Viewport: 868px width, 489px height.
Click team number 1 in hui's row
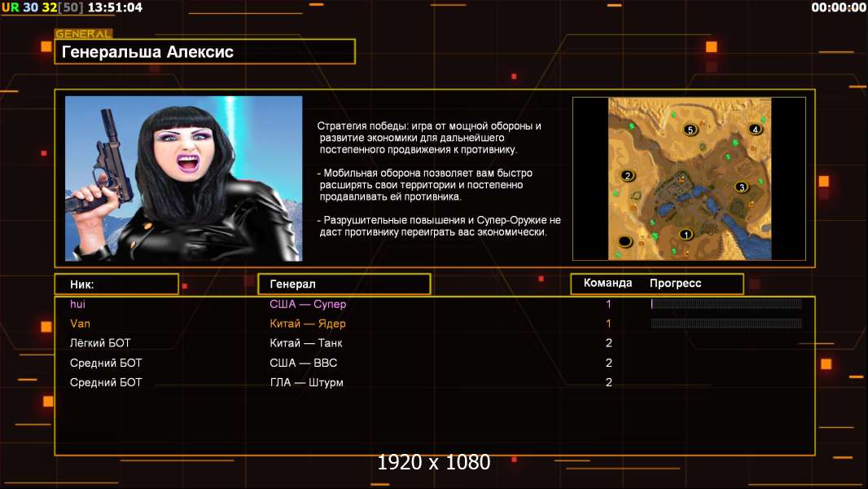coord(608,304)
